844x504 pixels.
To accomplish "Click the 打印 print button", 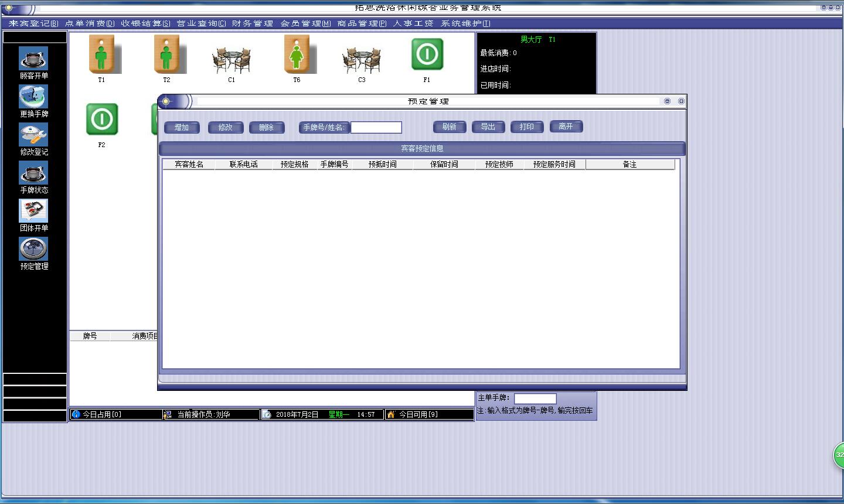I will [x=527, y=127].
